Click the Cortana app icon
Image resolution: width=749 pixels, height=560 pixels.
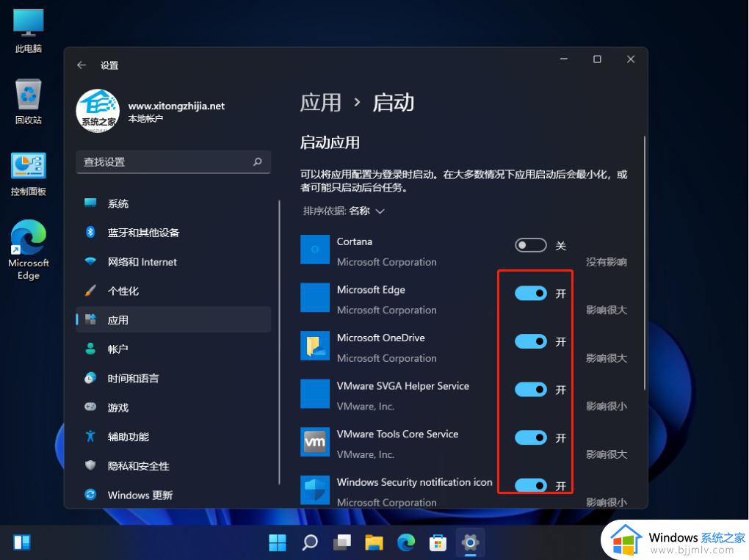click(x=315, y=250)
